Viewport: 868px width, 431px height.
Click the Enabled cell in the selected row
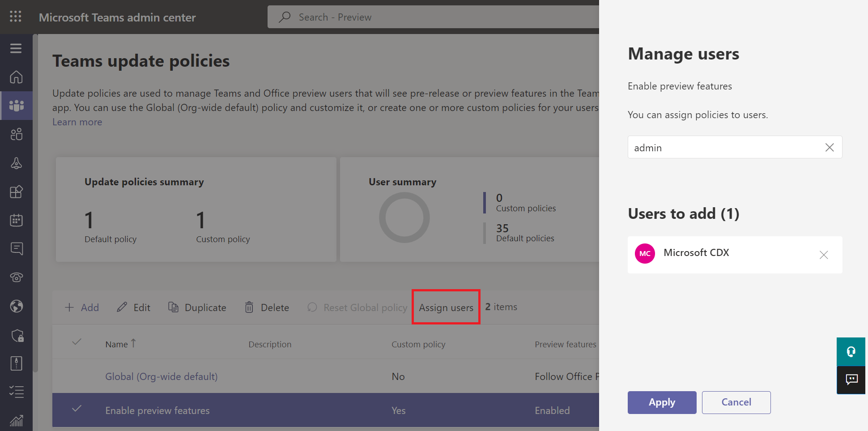[552, 410]
